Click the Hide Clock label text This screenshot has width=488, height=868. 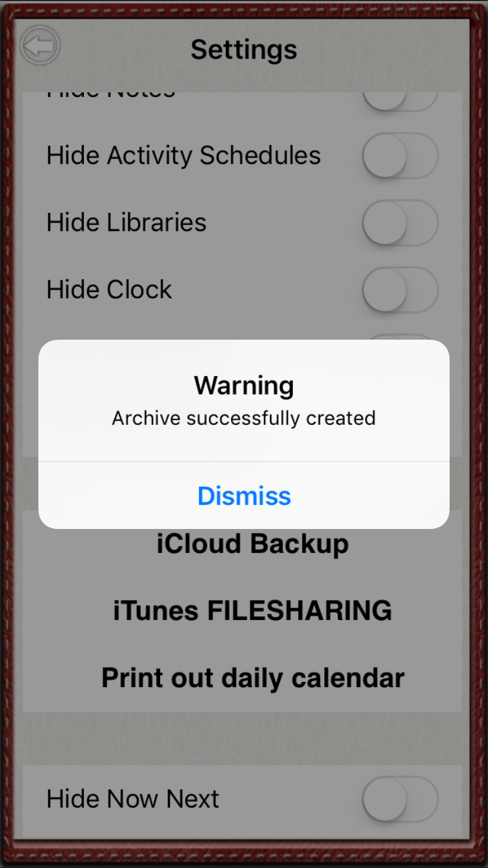pyautogui.click(x=109, y=290)
